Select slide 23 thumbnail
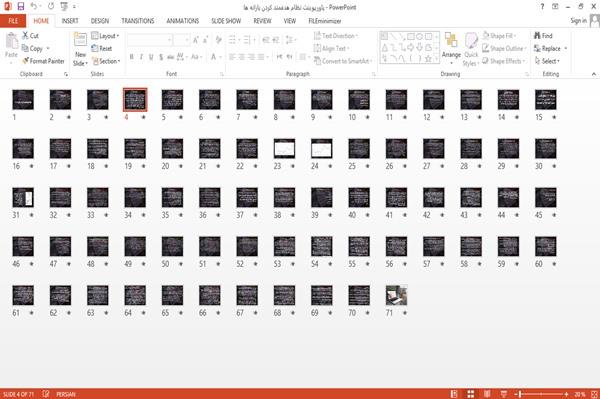Image resolution: width=600 pixels, height=399 pixels. pos(284,148)
